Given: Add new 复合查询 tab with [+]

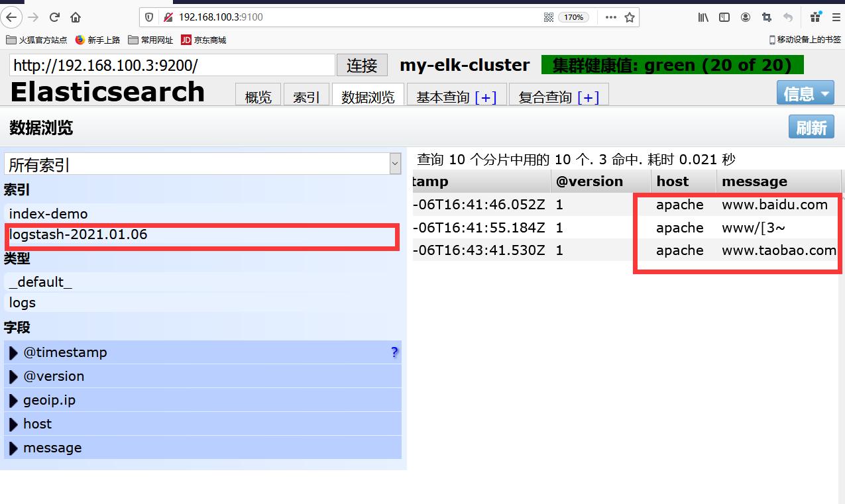Looking at the screenshot, I should [589, 97].
